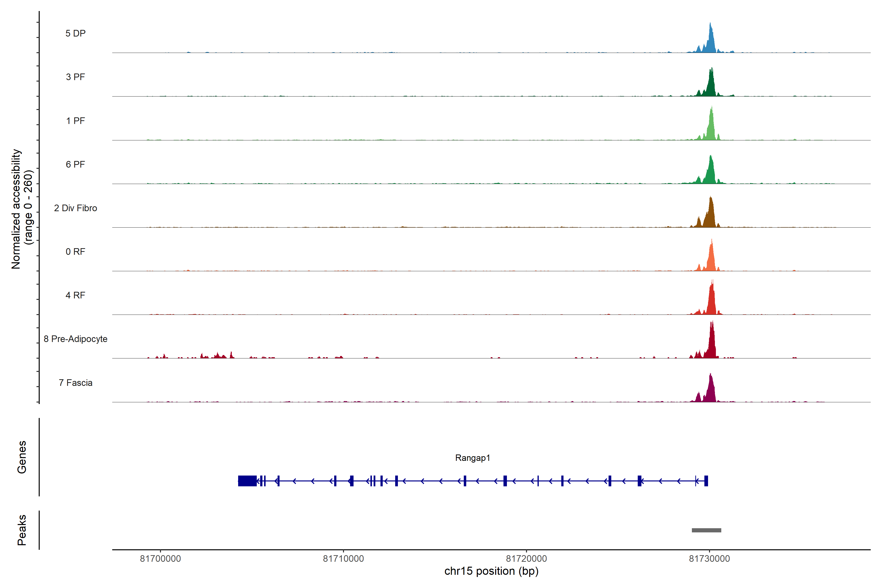Image resolution: width=882 pixels, height=588 pixels.
Task: Click the dark red peak in Pre-Adipocyte track
Action: pyautogui.click(x=712, y=343)
